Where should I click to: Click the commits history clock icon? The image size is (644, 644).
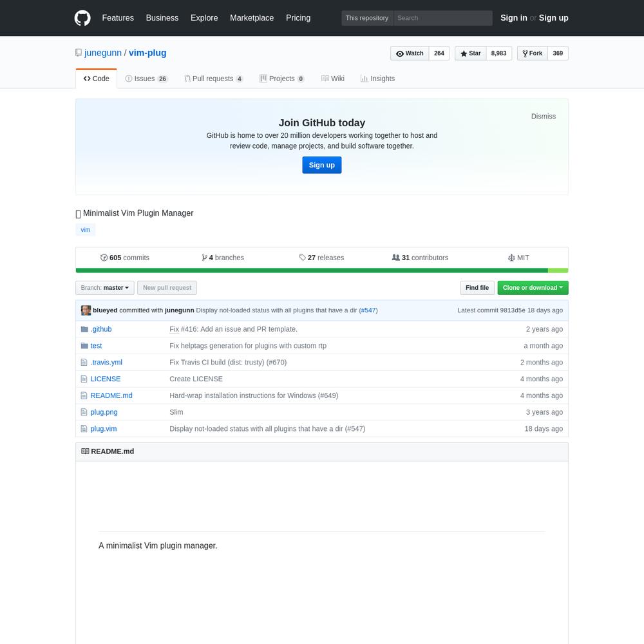[104, 258]
